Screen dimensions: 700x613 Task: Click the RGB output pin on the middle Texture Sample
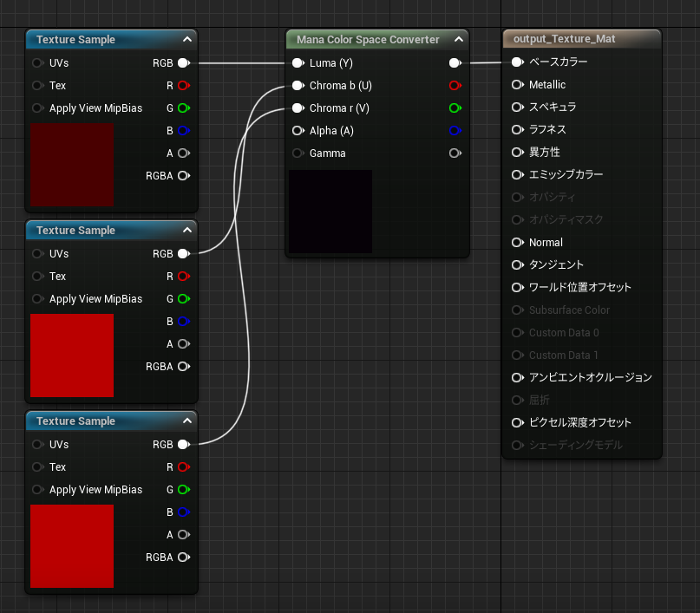[x=184, y=254]
